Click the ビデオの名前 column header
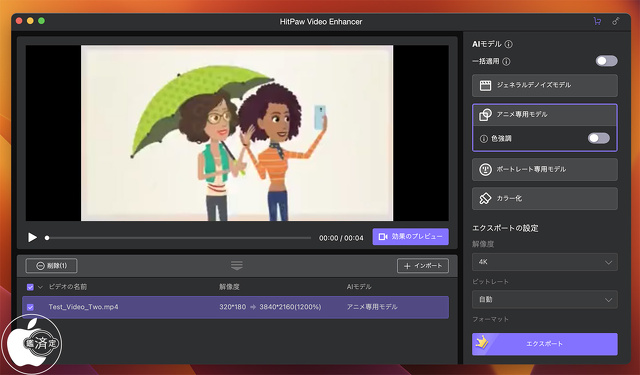Image resolution: width=640 pixels, height=375 pixels. coord(68,287)
